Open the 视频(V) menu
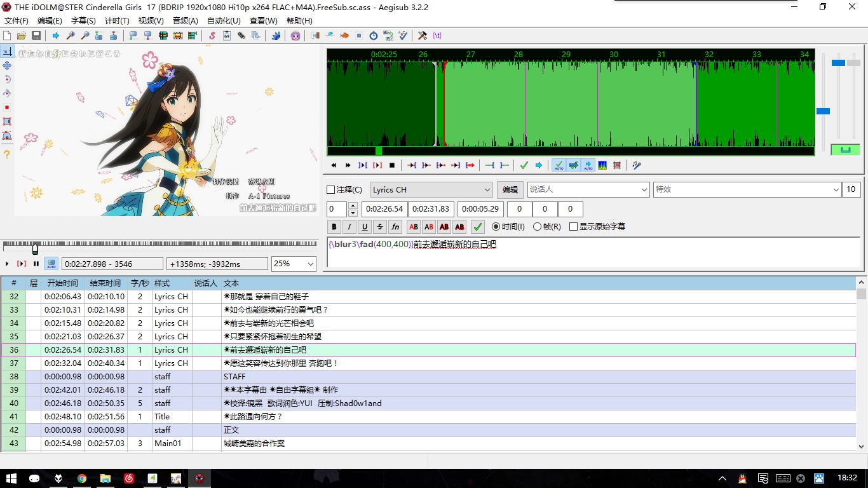 pos(151,20)
